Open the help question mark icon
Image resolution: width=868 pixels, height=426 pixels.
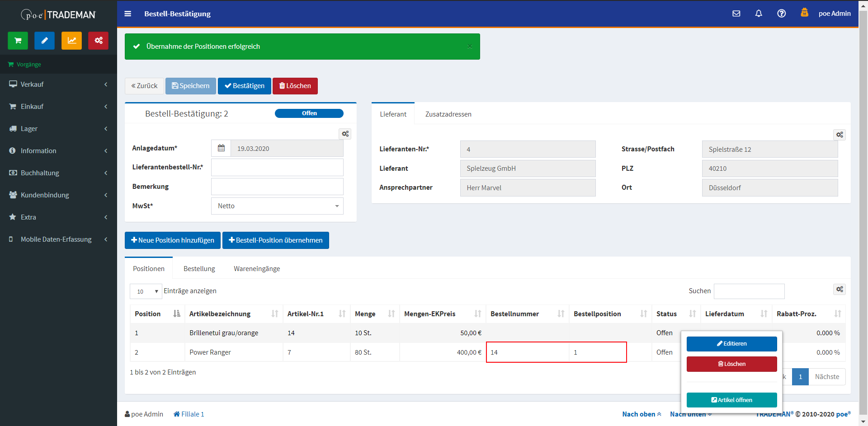pos(781,14)
